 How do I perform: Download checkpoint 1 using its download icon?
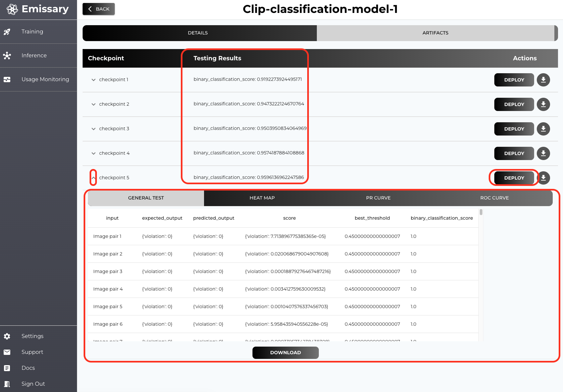click(543, 80)
